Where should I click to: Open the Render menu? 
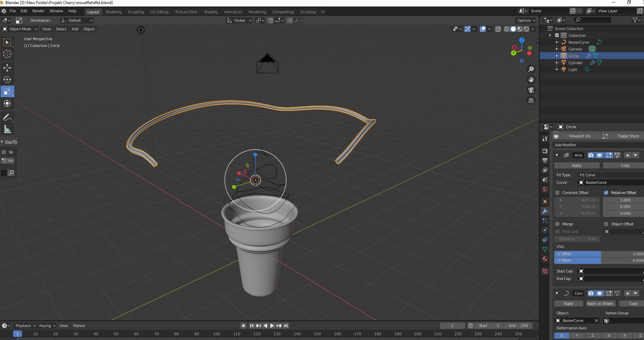(38, 11)
